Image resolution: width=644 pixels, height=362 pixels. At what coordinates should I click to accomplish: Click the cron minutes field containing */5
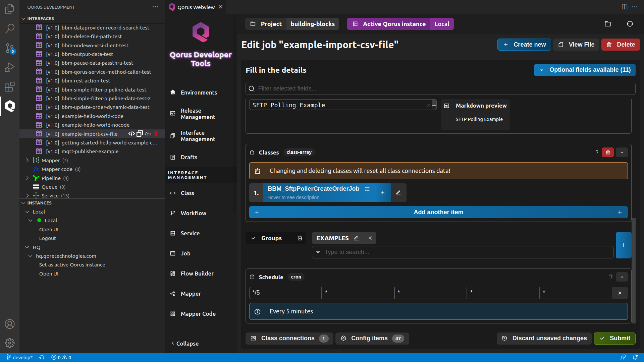click(285, 293)
